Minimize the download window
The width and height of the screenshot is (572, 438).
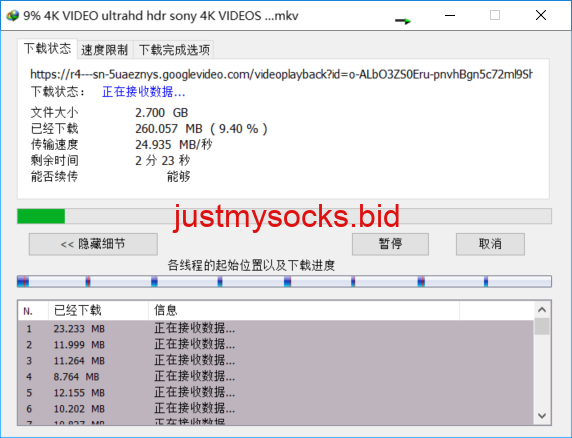(x=450, y=15)
